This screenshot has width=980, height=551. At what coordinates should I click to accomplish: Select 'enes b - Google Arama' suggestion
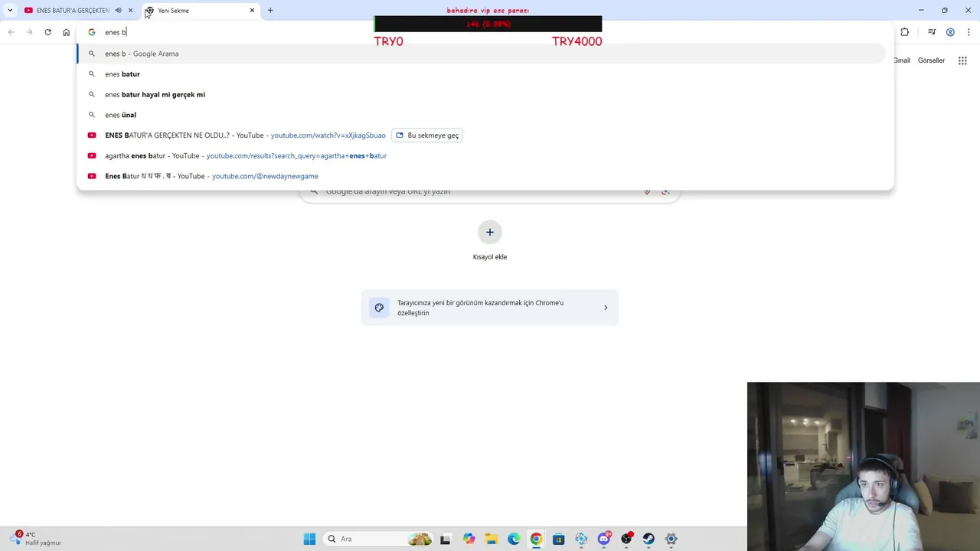click(x=482, y=54)
